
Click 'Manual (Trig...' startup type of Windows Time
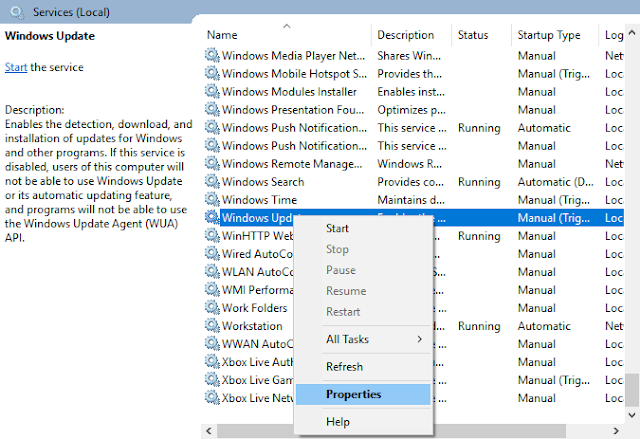click(x=553, y=200)
